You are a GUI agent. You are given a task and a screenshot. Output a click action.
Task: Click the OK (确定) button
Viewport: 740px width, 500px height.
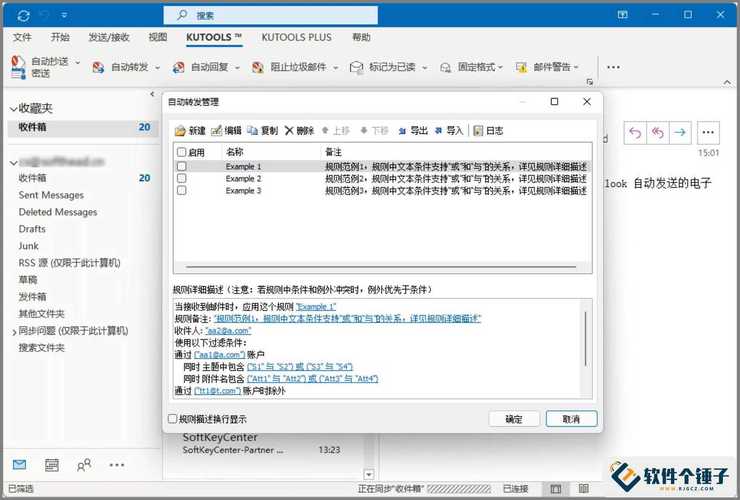[514, 419]
